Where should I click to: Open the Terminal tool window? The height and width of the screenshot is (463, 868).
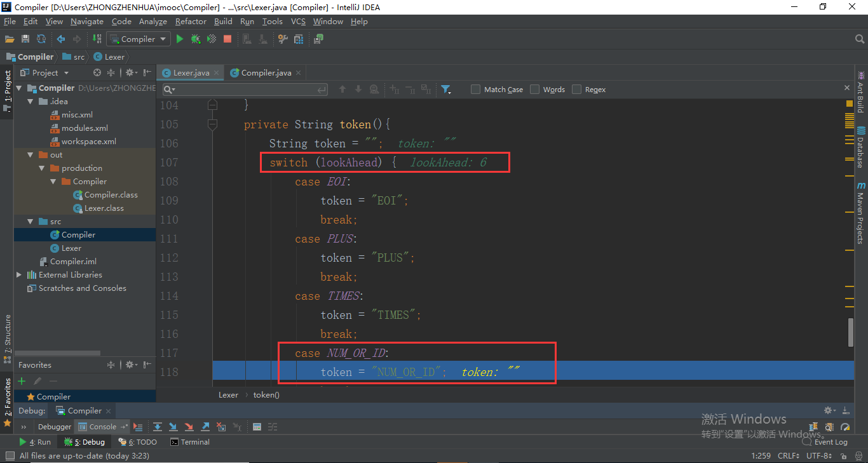190,442
